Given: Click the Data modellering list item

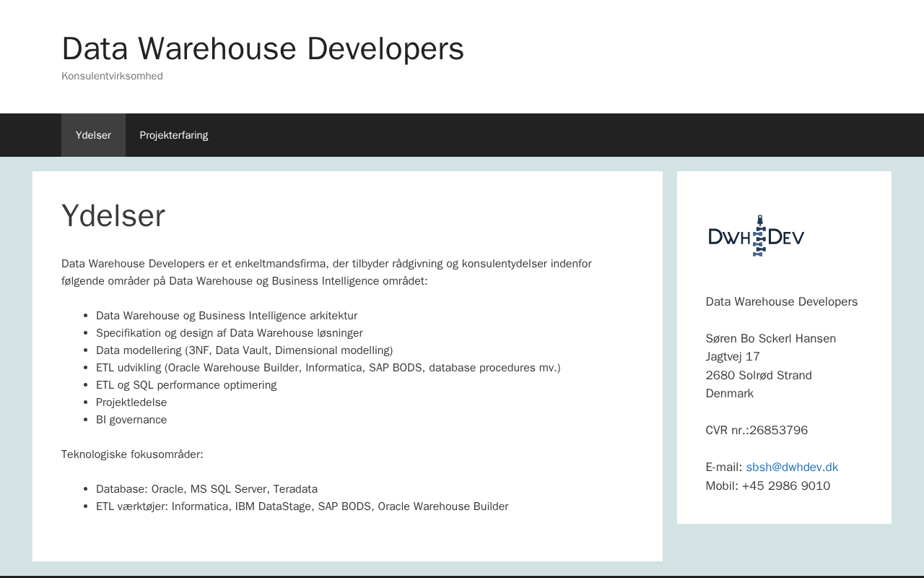Looking at the screenshot, I should 244,350.
